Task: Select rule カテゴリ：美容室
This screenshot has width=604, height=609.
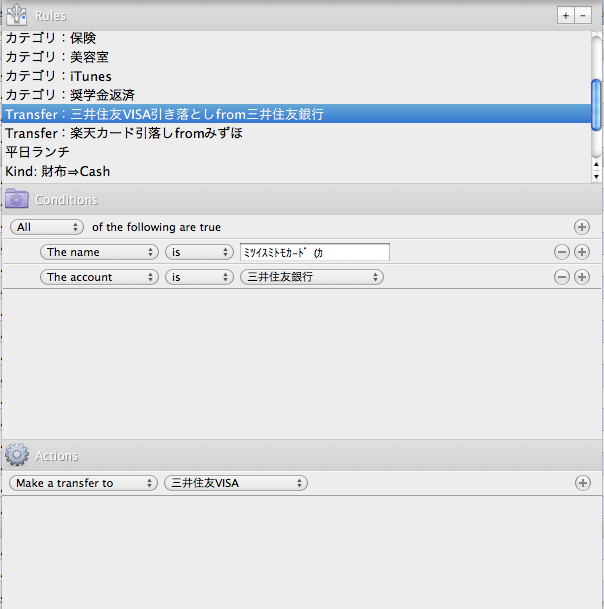Action: pyautogui.click(x=296, y=57)
